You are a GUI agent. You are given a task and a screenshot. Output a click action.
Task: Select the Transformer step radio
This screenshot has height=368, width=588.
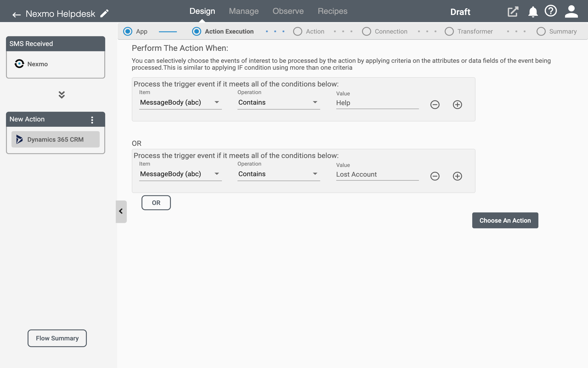449,32
